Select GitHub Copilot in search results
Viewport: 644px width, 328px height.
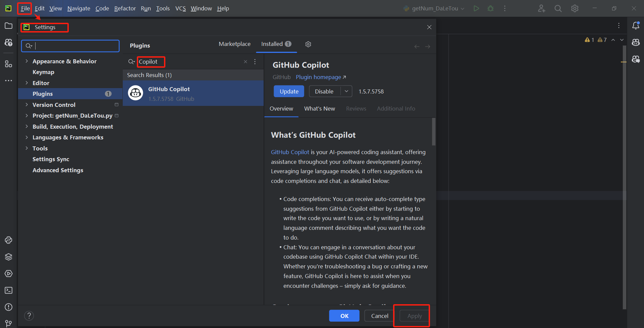(x=193, y=93)
